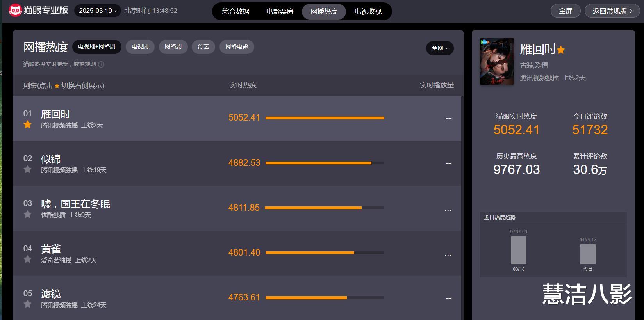Switch to the 电影票房 tab
Screen dimensions: 644x320
(280, 11)
